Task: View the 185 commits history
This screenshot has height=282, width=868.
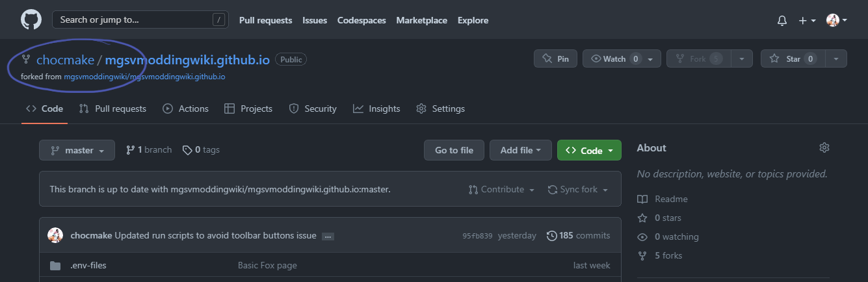Action: (578, 236)
